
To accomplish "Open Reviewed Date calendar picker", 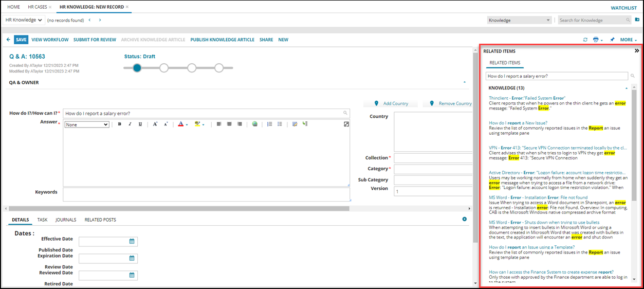I will click(x=132, y=275).
